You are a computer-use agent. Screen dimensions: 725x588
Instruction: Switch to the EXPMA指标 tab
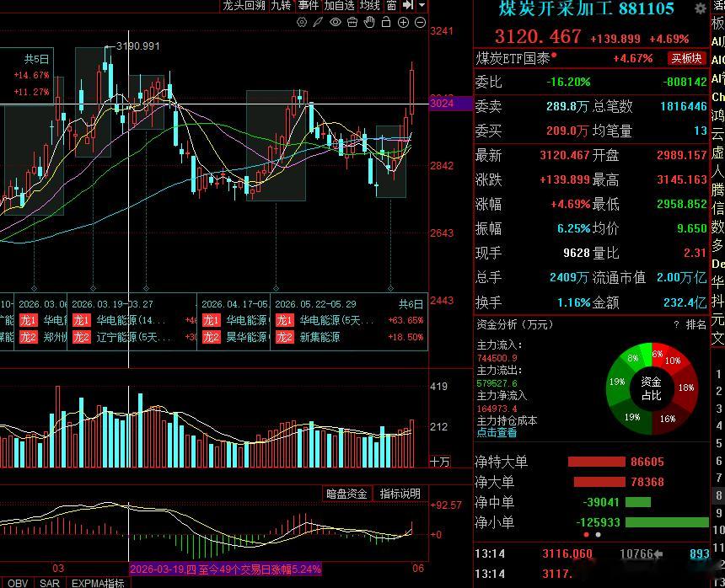98,583
